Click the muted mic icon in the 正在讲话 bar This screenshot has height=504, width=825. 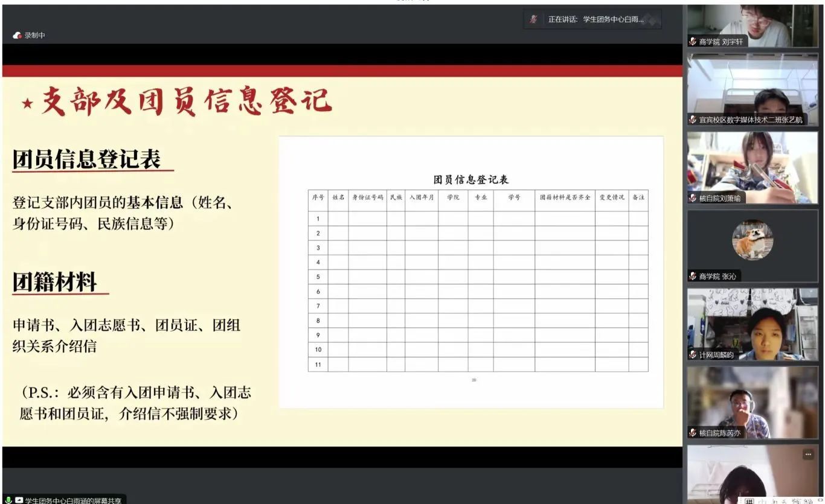pyautogui.click(x=534, y=19)
